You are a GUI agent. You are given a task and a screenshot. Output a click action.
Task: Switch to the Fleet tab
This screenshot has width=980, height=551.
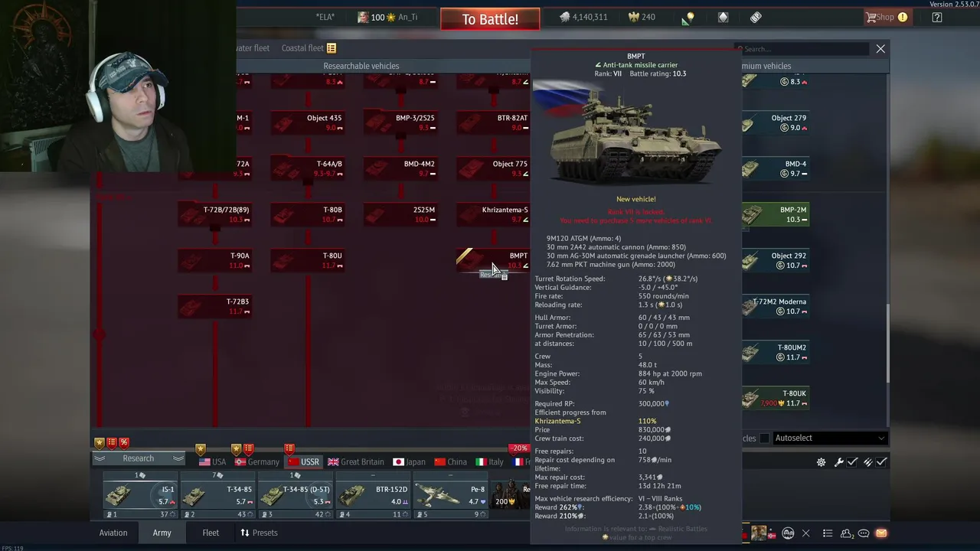(211, 533)
